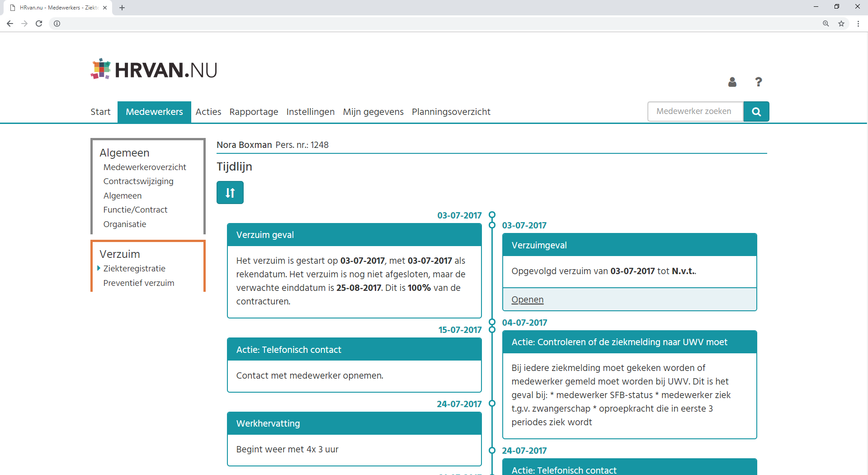Go to the Start tab
868x475 pixels.
click(x=100, y=112)
